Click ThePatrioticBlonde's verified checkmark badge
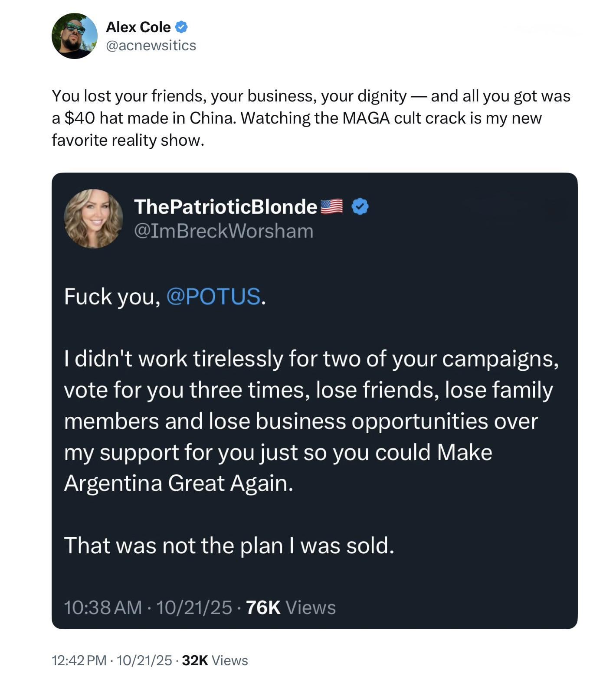Screen dimensions: 616x673 tap(360, 206)
